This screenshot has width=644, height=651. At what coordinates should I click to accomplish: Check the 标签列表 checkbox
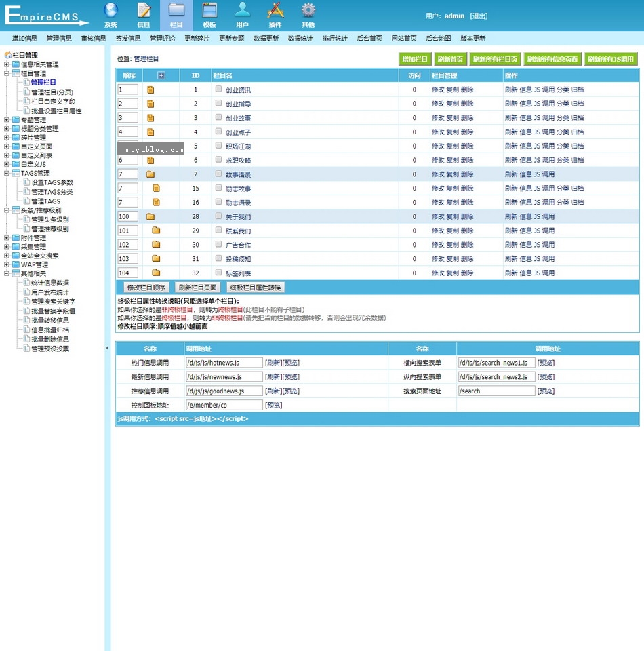pyautogui.click(x=218, y=273)
